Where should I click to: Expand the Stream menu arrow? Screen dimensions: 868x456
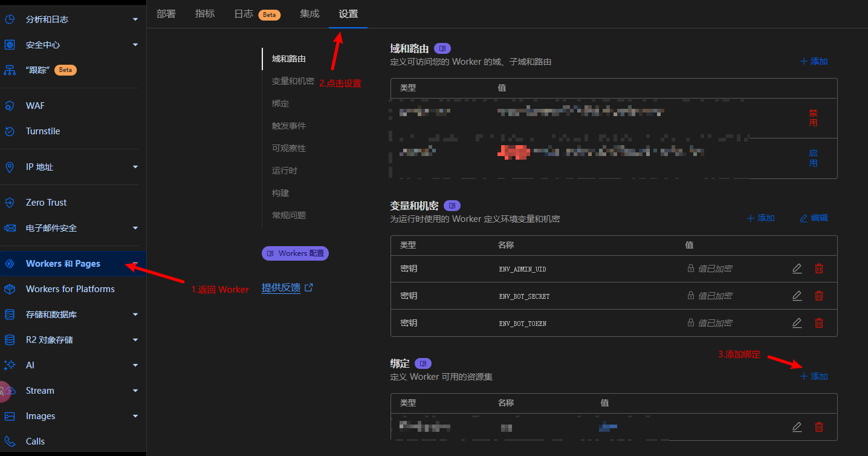135,391
